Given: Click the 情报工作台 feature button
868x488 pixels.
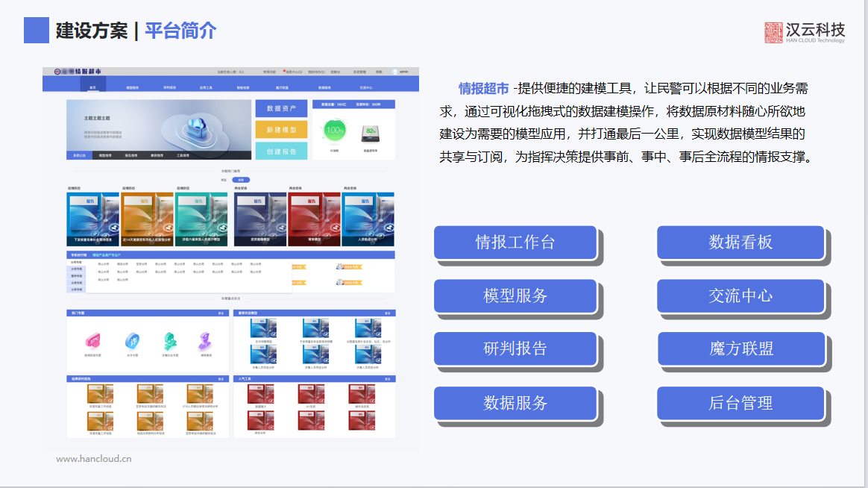Looking at the screenshot, I should (x=515, y=243).
